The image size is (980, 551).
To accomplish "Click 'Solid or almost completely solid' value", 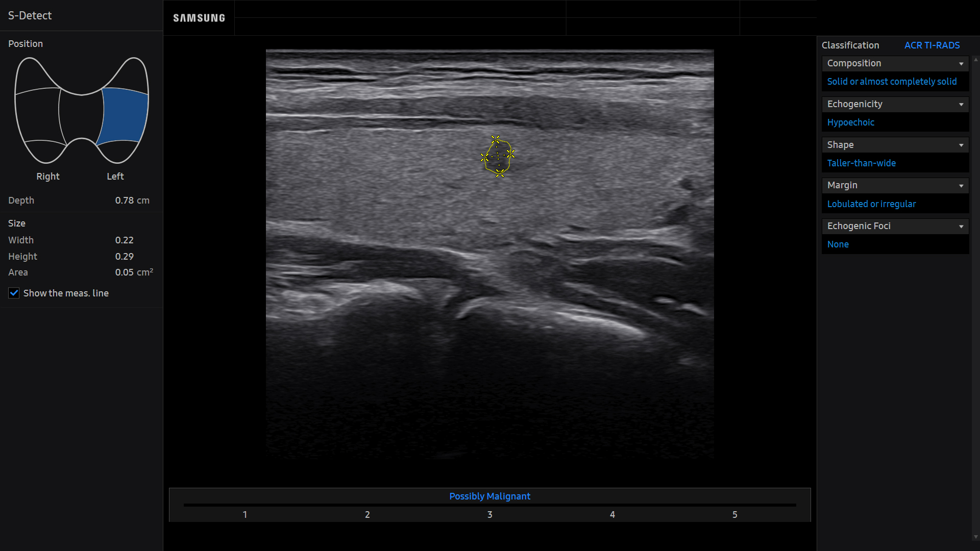I will pyautogui.click(x=892, y=82).
